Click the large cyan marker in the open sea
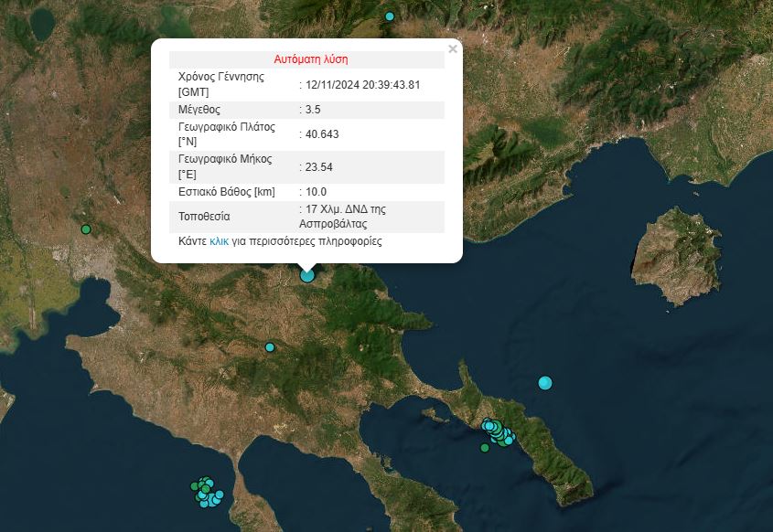 pos(545,382)
